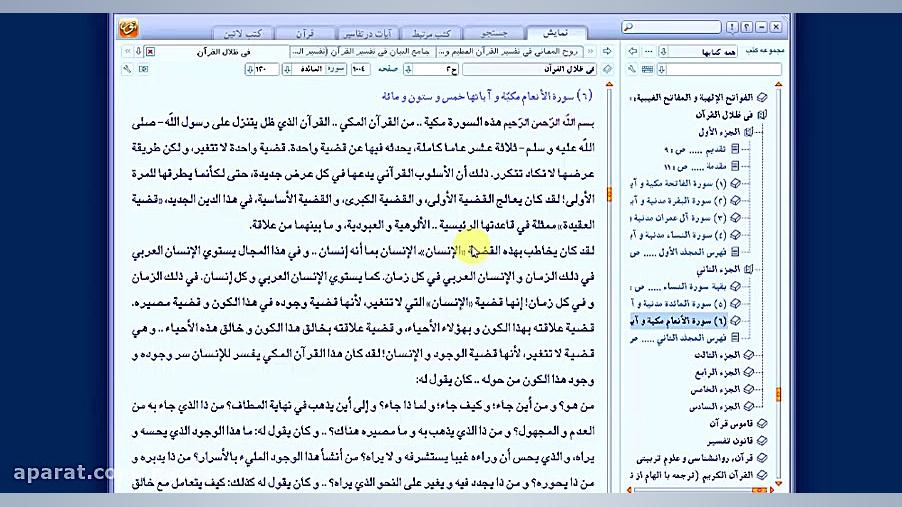This screenshot has width=902, height=507.
Task: Click double chevron left of روح المعاني tab
Action: [590, 51]
